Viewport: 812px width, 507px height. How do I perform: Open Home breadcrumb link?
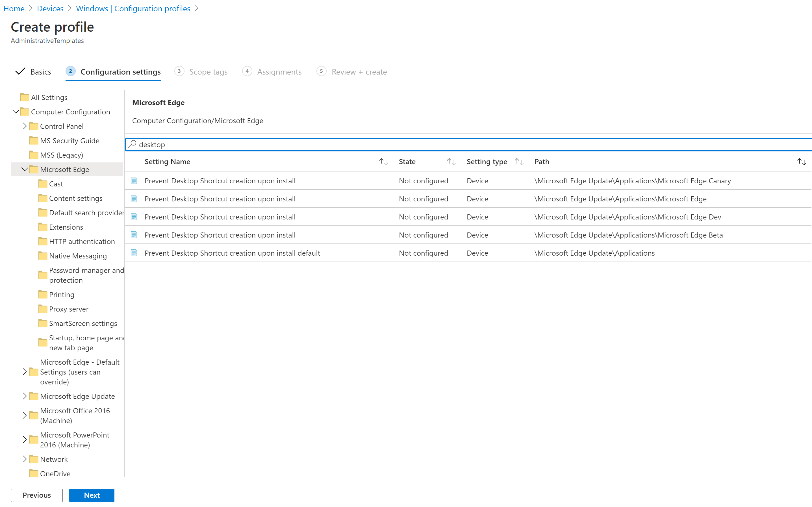[x=14, y=8]
